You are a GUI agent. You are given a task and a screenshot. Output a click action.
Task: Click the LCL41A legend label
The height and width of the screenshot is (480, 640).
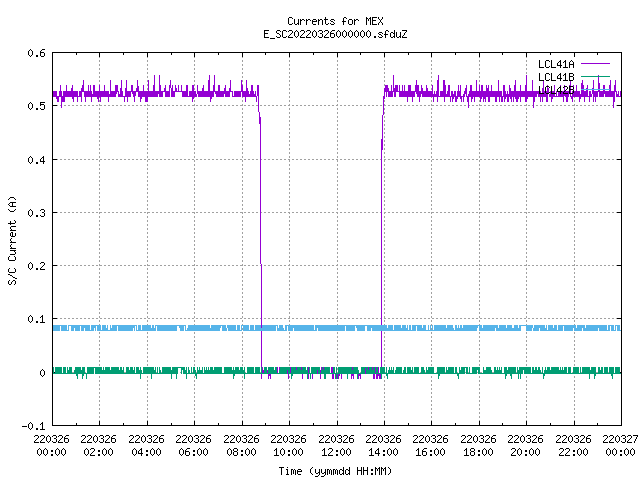click(x=556, y=64)
